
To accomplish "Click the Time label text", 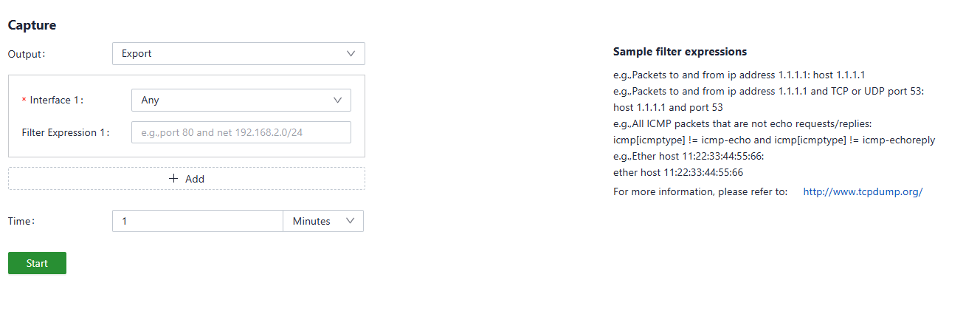I will click(x=21, y=221).
